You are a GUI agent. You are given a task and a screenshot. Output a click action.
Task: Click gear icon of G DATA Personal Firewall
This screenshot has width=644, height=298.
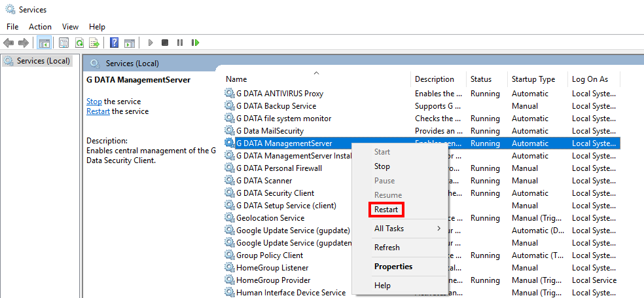tap(229, 168)
